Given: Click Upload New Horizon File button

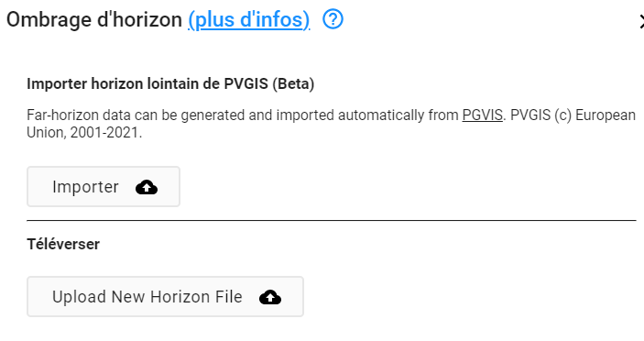Looking at the screenshot, I should [x=165, y=297].
